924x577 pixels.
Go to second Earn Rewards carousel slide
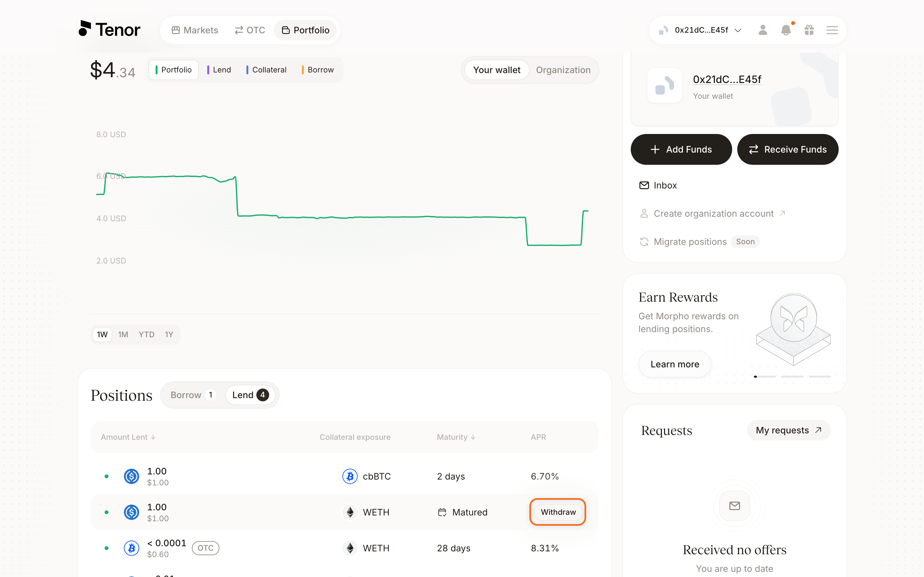(x=792, y=377)
